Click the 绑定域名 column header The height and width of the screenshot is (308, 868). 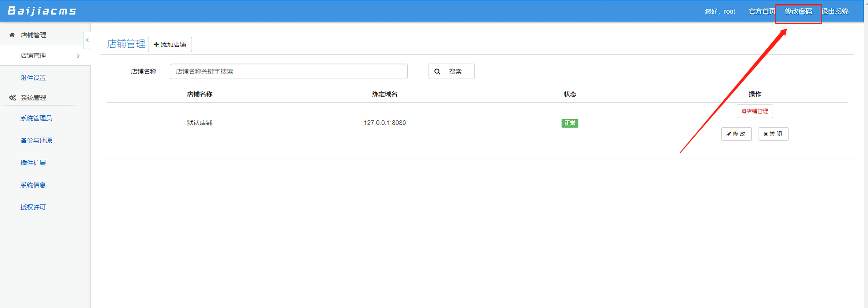(385, 94)
